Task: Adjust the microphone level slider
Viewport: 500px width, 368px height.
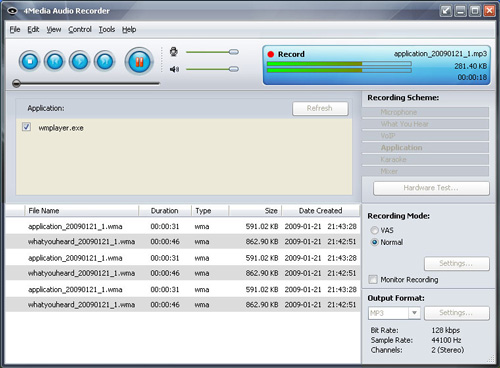Action: (x=212, y=52)
